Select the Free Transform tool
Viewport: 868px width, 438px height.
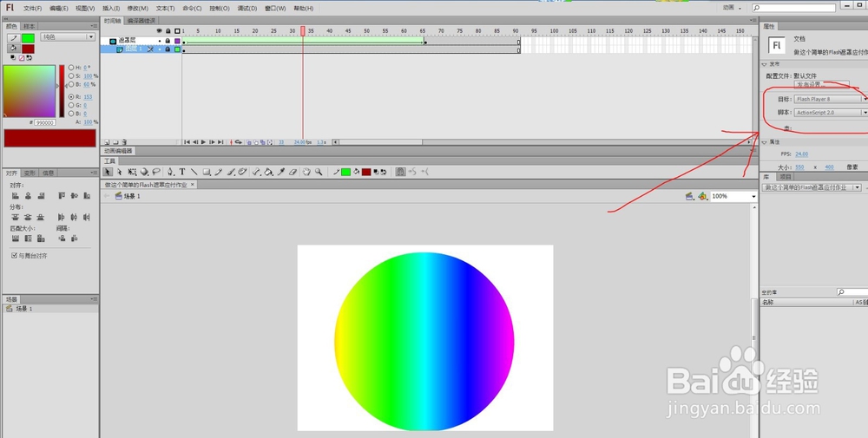coord(132,172)
